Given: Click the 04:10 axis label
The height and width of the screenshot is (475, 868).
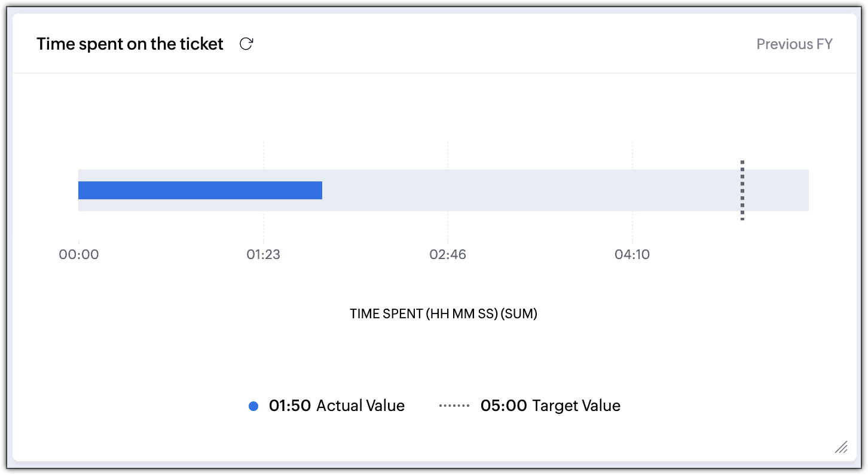Looking at the screenshot, I should click(632, 255).
